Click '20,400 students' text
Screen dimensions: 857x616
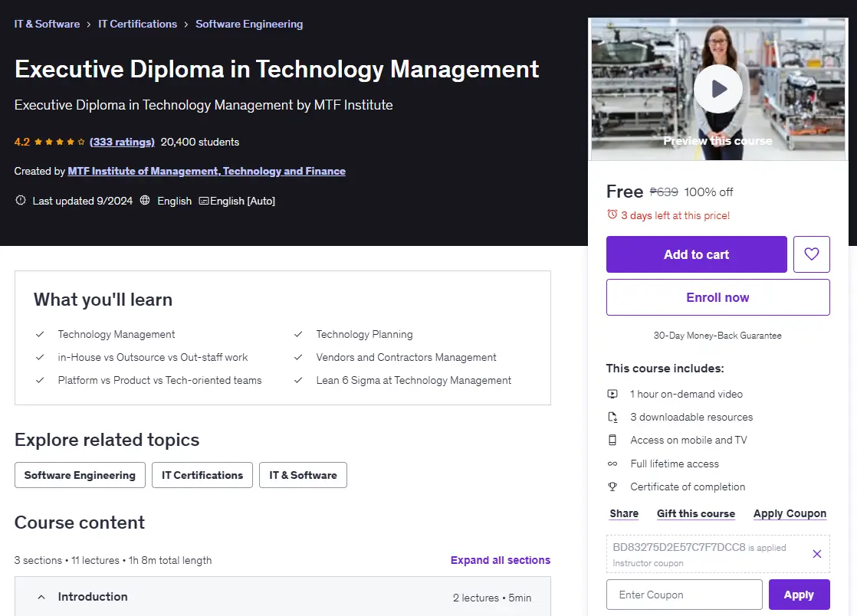coord(200,142)
